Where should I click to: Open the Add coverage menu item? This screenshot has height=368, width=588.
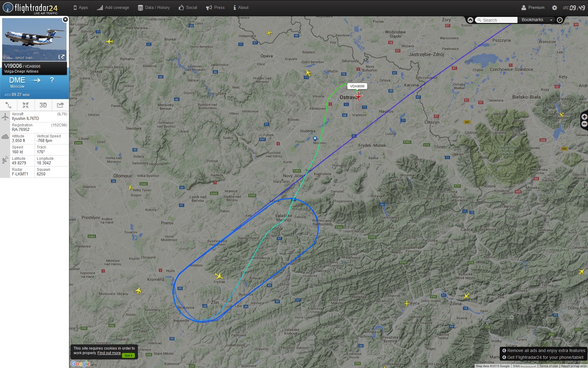(113, 8)
